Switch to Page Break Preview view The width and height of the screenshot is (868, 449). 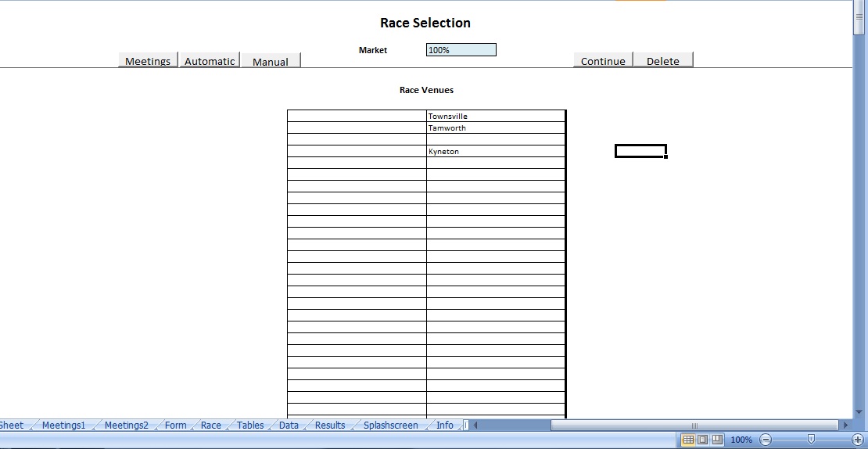pyautogui.click(x=716, y=440)
